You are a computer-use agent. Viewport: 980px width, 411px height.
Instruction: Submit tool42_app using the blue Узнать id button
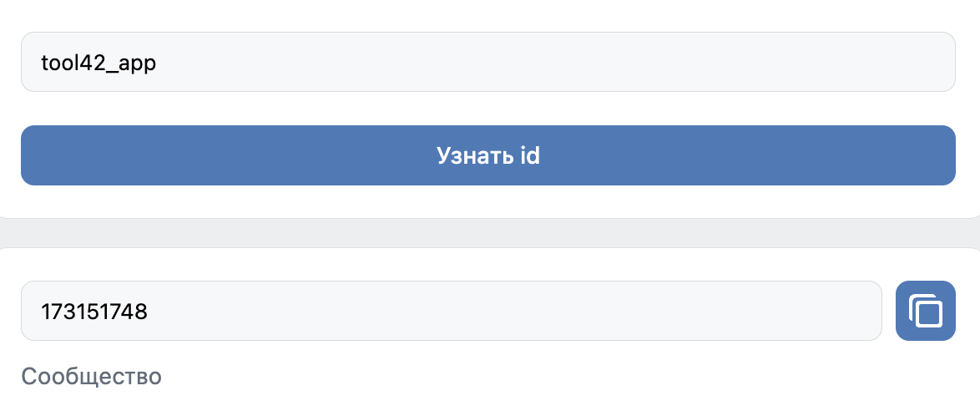(487, 155)
